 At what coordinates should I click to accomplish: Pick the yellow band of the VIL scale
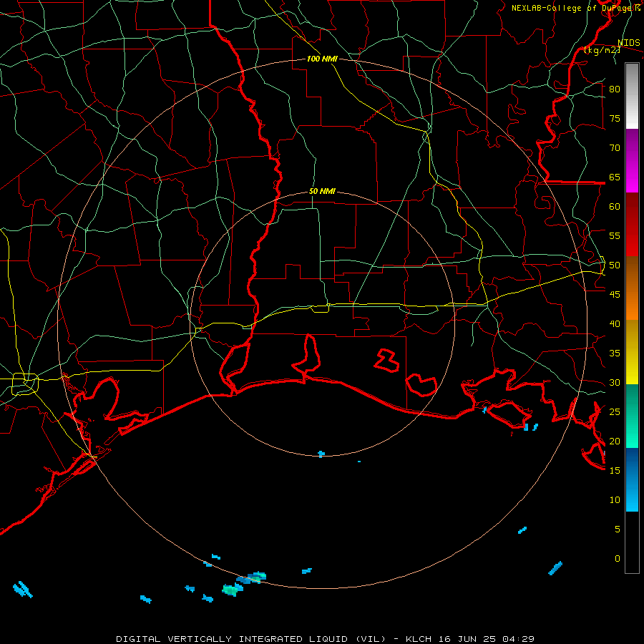click(632, 352)
